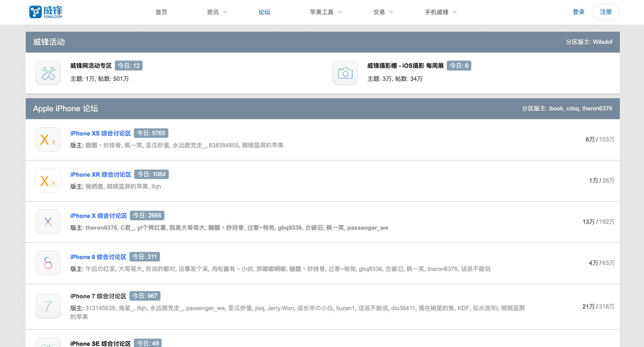The width and height of the screenshot is (644, 347).
Task: Open moderator lfqh in iPhone XR row
Action: (156, 187)
